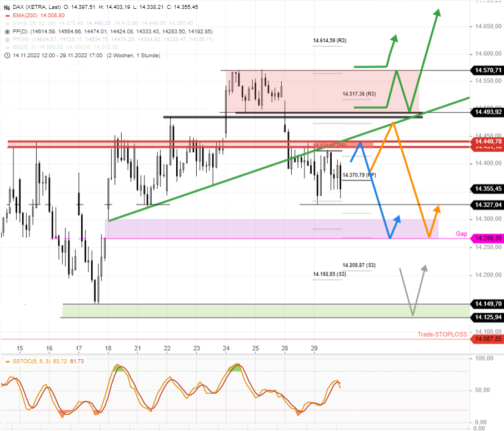The image size is (504, 431).
Task: Click the clock icon beside the date range
Action: [x=7, y=55]
